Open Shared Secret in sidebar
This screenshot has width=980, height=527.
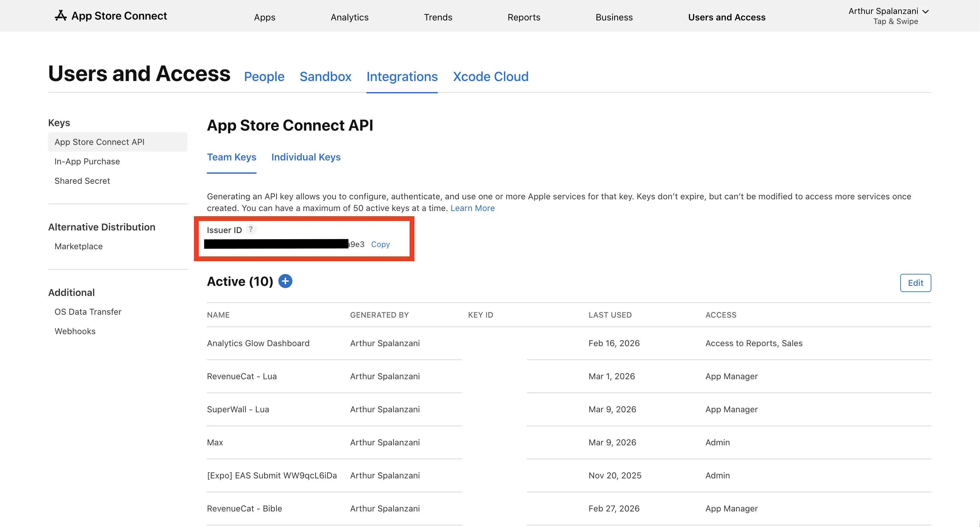[82, 181]
